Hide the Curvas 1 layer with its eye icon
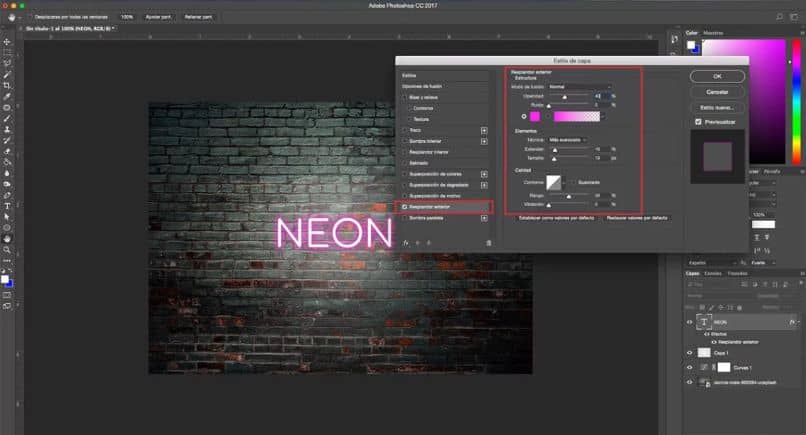 pos(690,368)
